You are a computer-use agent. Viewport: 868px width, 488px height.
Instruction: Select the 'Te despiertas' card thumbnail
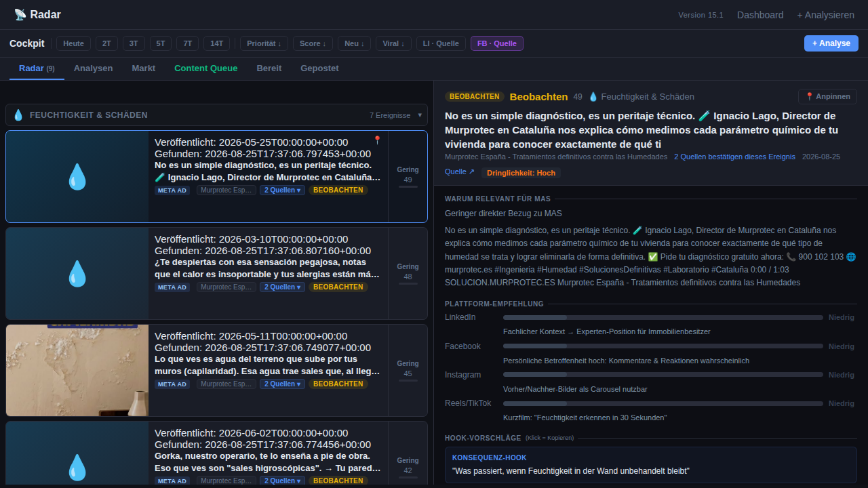pos(77,273)
